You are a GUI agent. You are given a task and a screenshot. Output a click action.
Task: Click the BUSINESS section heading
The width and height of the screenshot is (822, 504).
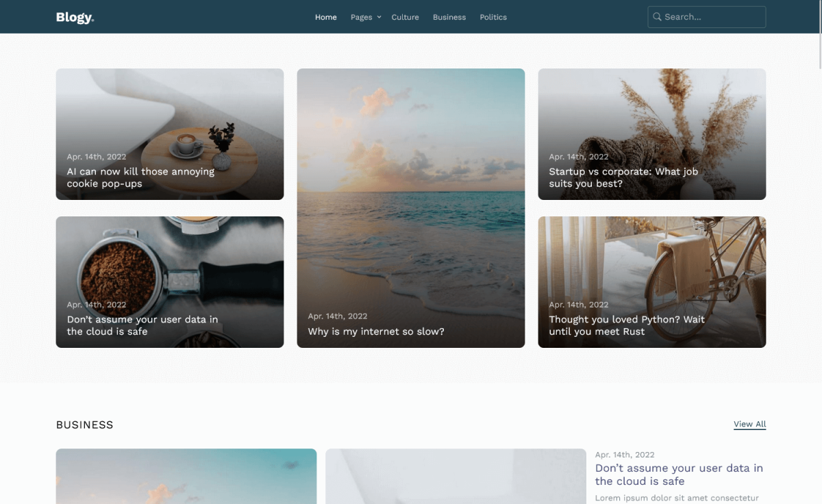[84, 425]
